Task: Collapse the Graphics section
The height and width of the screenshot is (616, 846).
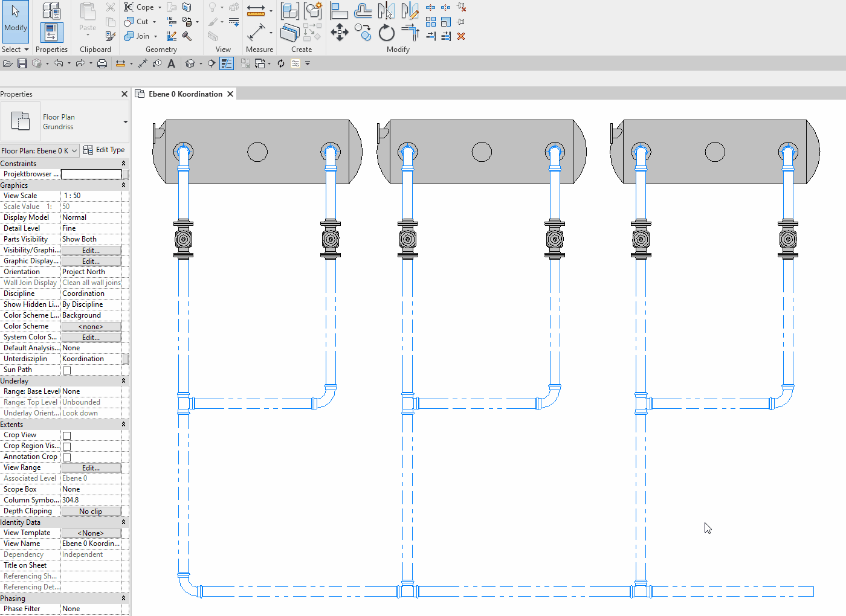Action: coord(124,185)
